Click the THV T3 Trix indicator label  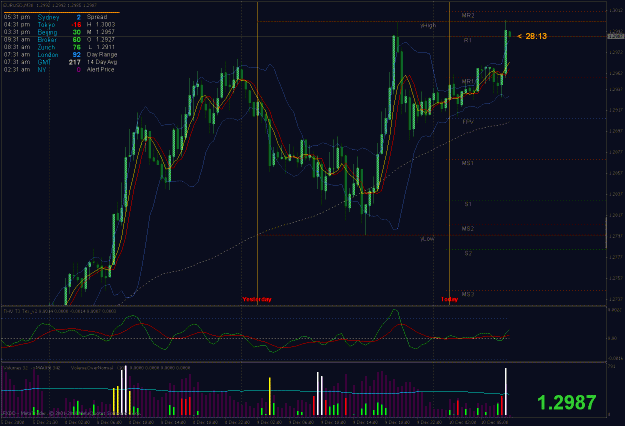tap(60, 311)
